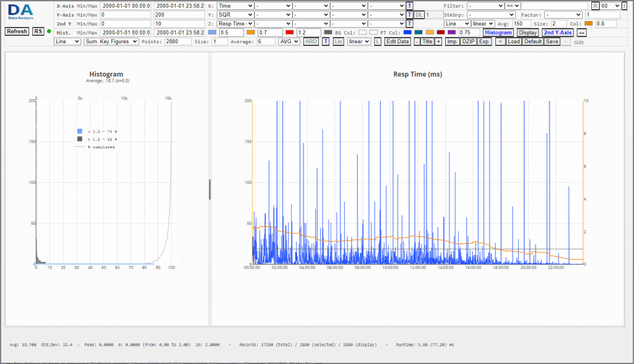Open the X axis Time dropdown

point(235,6)
